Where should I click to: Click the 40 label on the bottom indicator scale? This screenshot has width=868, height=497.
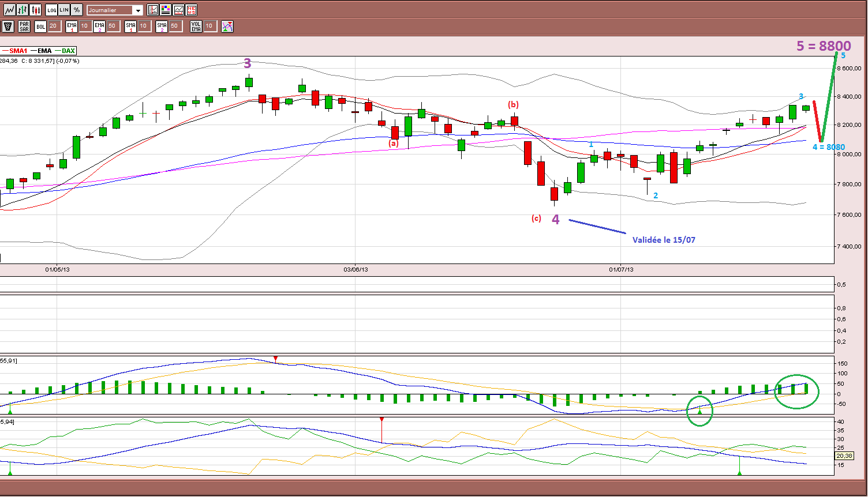point(840,422)
